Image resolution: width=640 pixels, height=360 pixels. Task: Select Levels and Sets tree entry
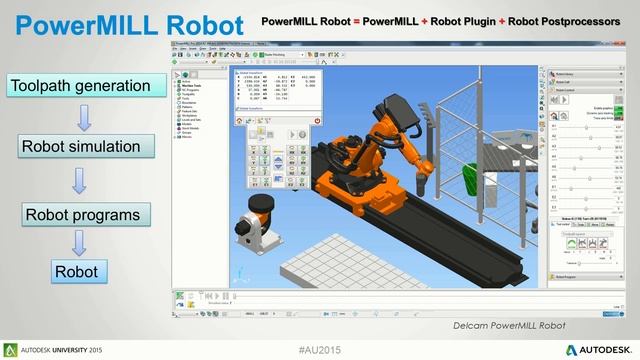click(191, 120)
